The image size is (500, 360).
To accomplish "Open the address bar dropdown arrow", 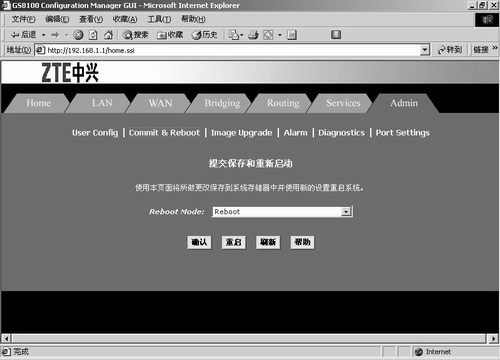I will [424, 50].
